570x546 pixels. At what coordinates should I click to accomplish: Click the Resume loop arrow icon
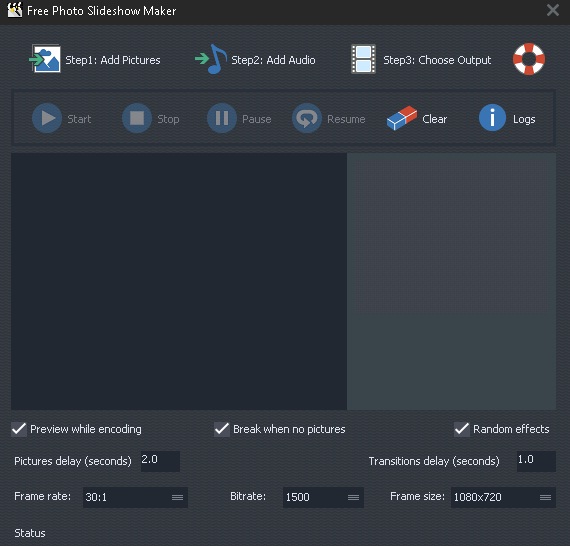coord(307,118)
